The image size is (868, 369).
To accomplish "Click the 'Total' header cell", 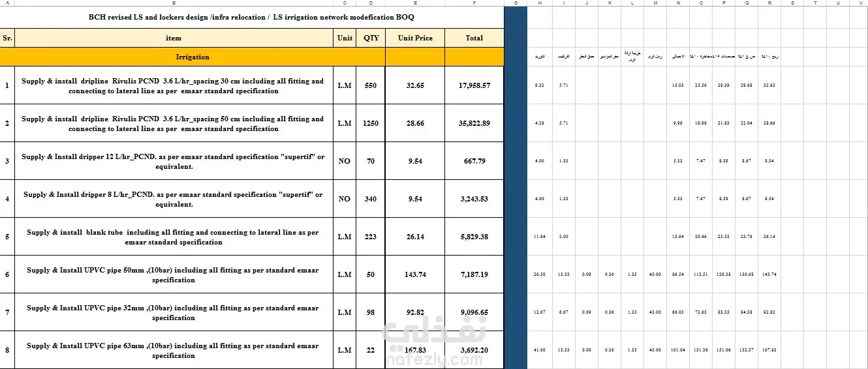I will [x=474, y=38].
